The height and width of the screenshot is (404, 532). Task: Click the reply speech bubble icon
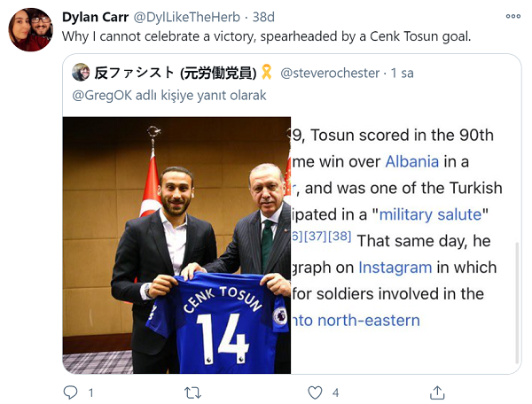[71, 392]
